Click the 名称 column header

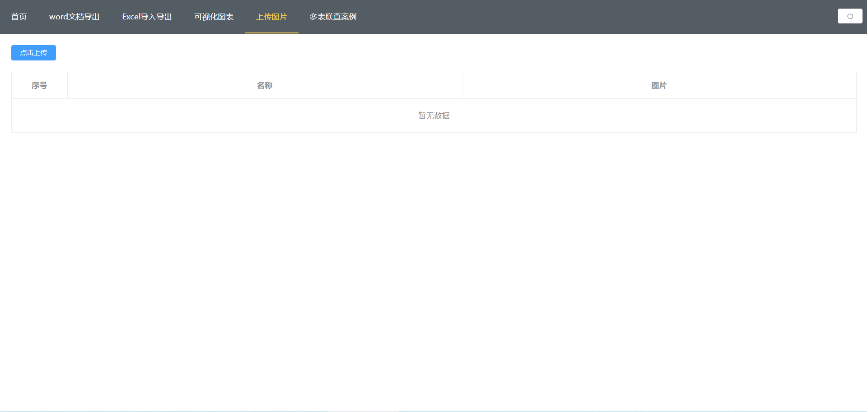[265, 85]
